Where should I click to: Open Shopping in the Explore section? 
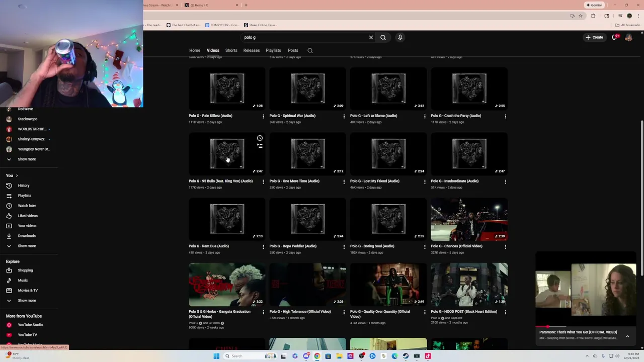[25, 270]
